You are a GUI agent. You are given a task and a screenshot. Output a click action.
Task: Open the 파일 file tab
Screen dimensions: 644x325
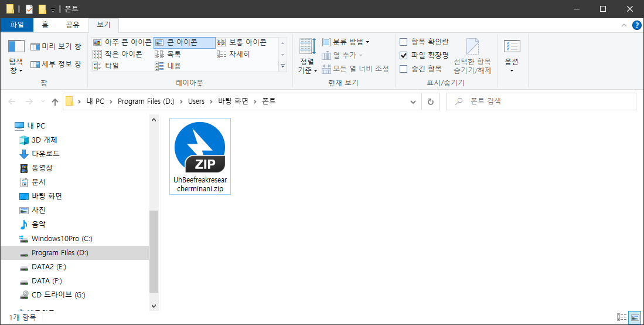(x=17, y=25)
